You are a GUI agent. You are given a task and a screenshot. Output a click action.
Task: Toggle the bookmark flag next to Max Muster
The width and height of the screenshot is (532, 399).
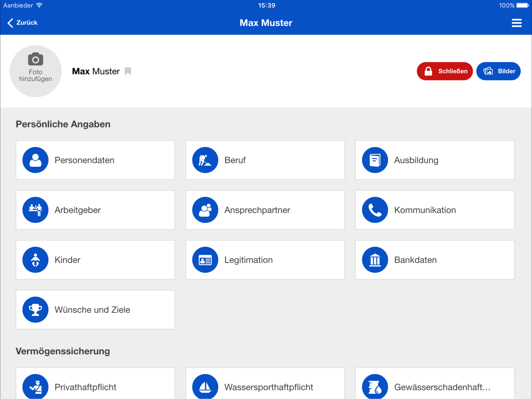128,71
